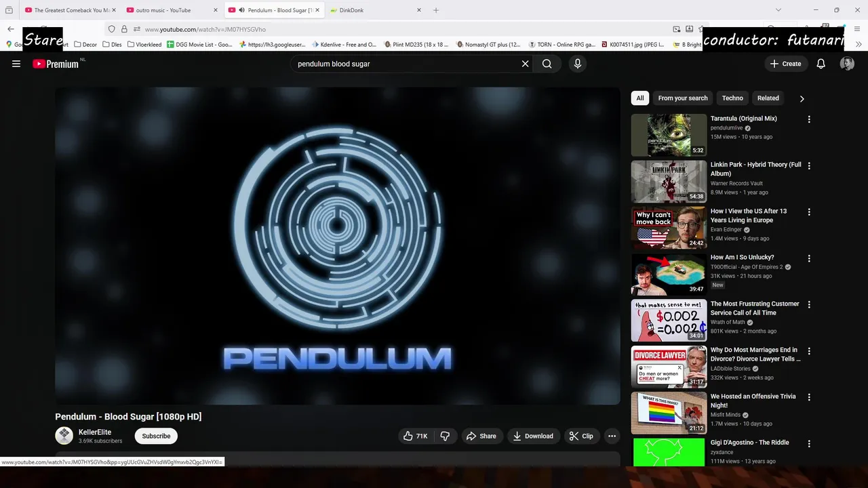This screenshot has height=488, width=868.
Task: Click the Clip button
Action: tap(581, 436)
